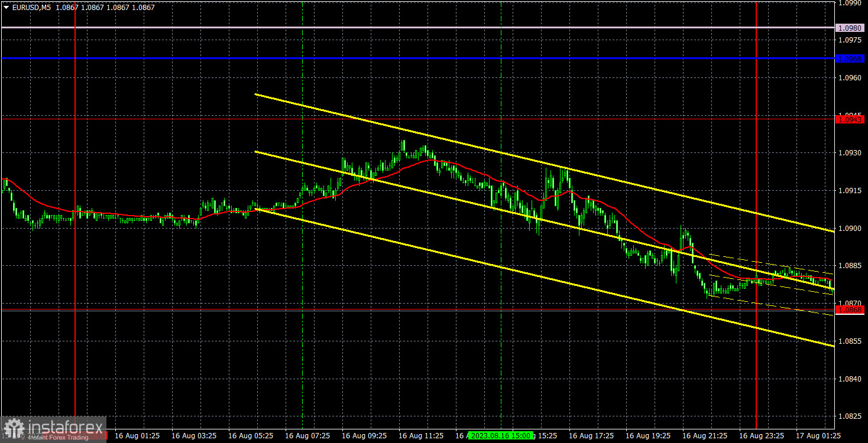
Task: Select the lowest yellow channel line
Action: tap(544, 277)
